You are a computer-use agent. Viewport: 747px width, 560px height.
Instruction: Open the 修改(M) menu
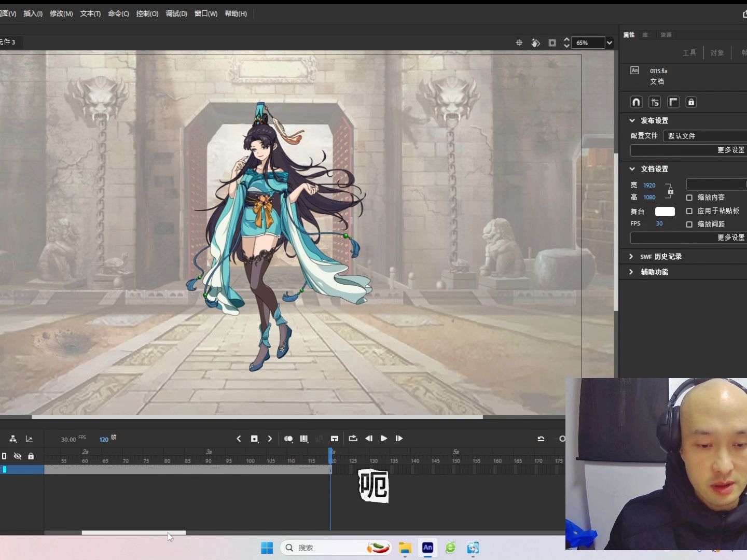pyautogui.click(x=61, y=13)
